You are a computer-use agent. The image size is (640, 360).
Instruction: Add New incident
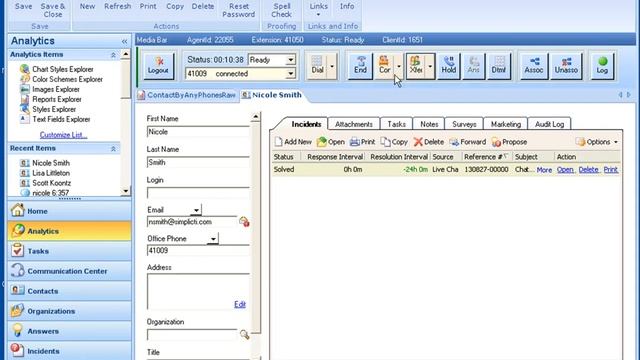pyautogui.click(x=293, y=142)
